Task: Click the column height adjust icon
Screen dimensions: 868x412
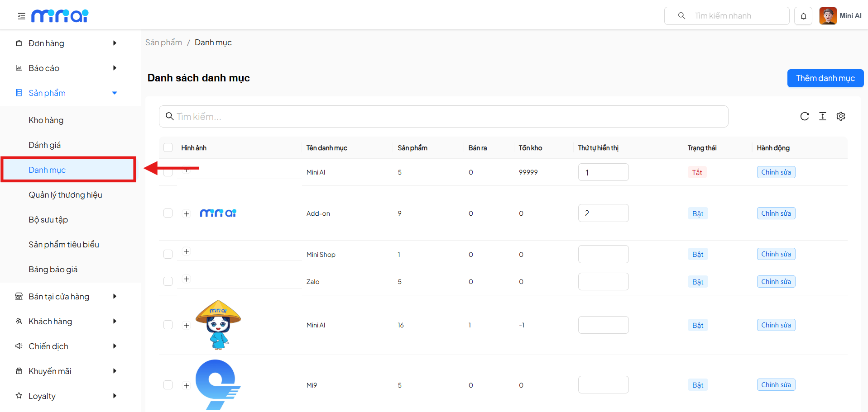Action: [822, 116]
